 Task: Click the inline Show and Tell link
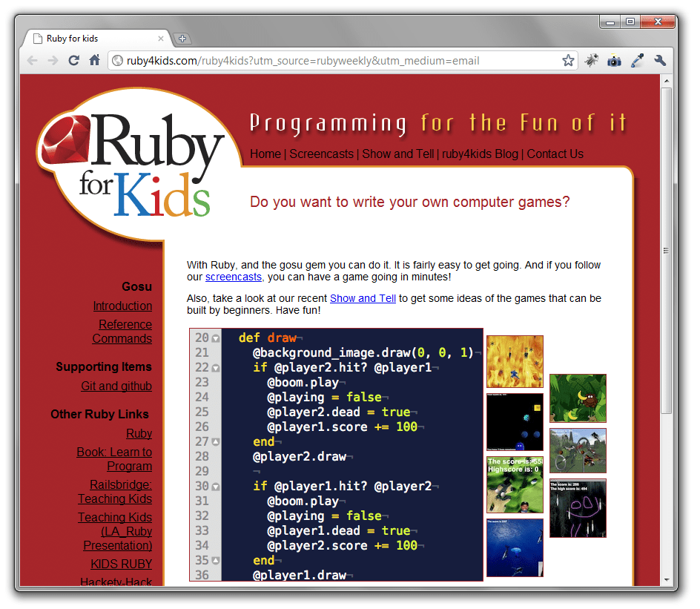(363, 299)
